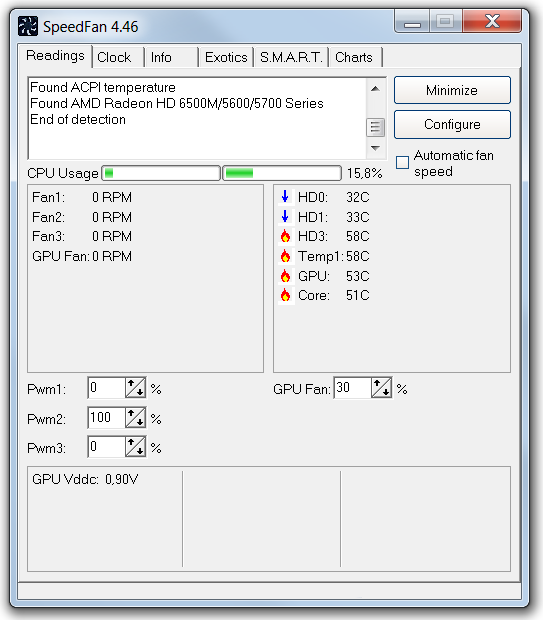Image resolution: width=543 pixels, height=620 pixels.
Task: Open the Charts tab
Action: [355, 57]
